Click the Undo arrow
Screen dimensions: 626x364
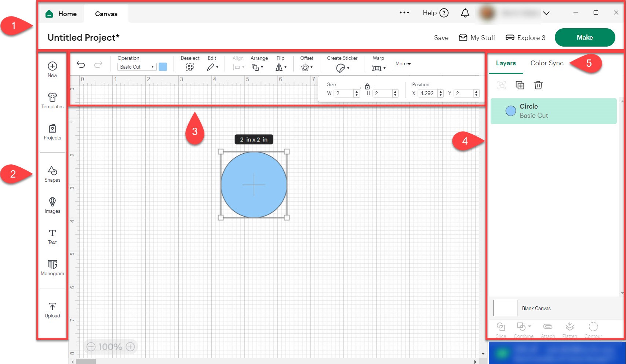[81, 65]
